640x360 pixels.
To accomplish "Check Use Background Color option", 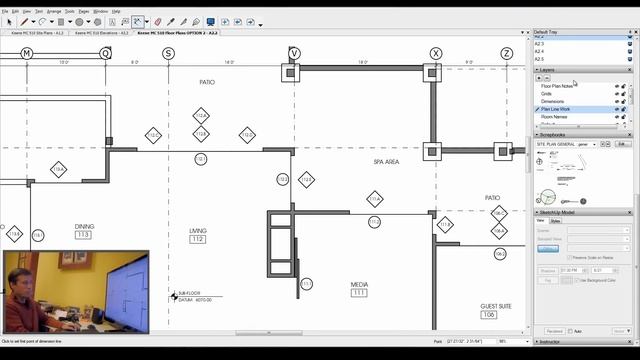I will point(576,280).
